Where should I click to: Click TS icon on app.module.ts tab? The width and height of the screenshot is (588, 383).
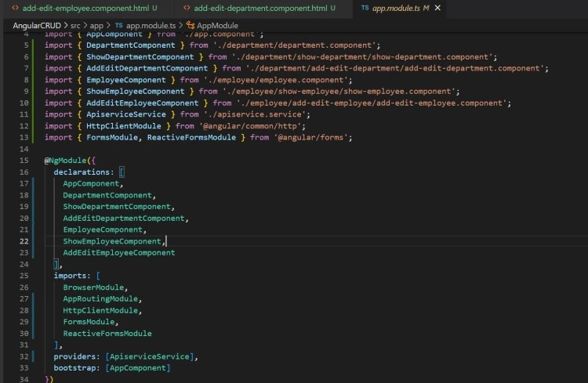tap(365, 8)
